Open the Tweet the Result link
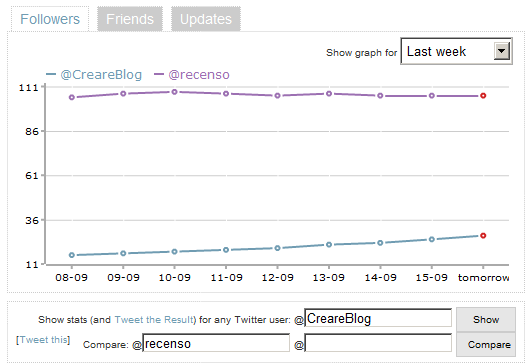 tap(155, 320)
